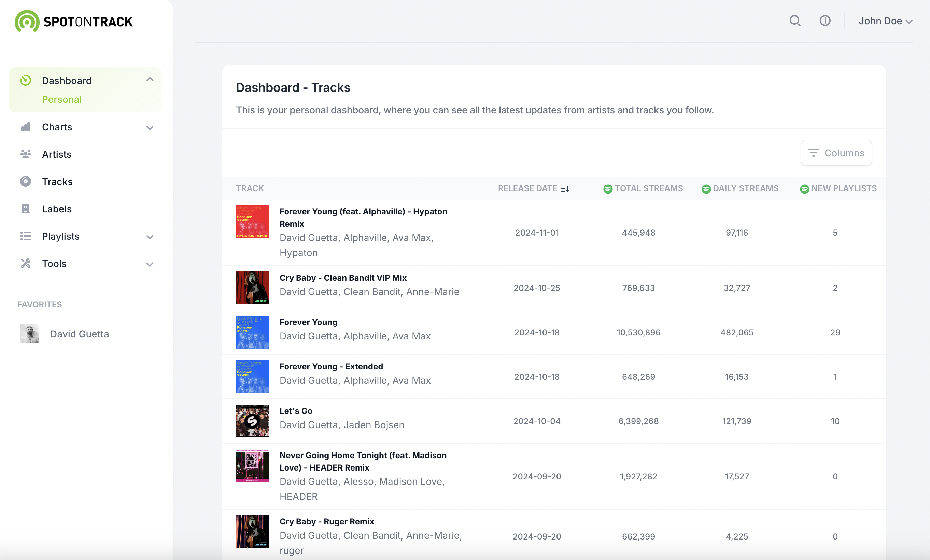Expand the Tools menu chevron
The width and height of the screenshot is (930, 560).
click(150, 265)
